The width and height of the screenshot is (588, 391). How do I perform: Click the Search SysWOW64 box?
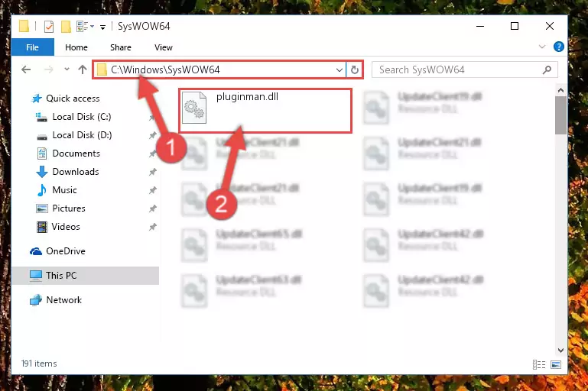tap(464, 69)
